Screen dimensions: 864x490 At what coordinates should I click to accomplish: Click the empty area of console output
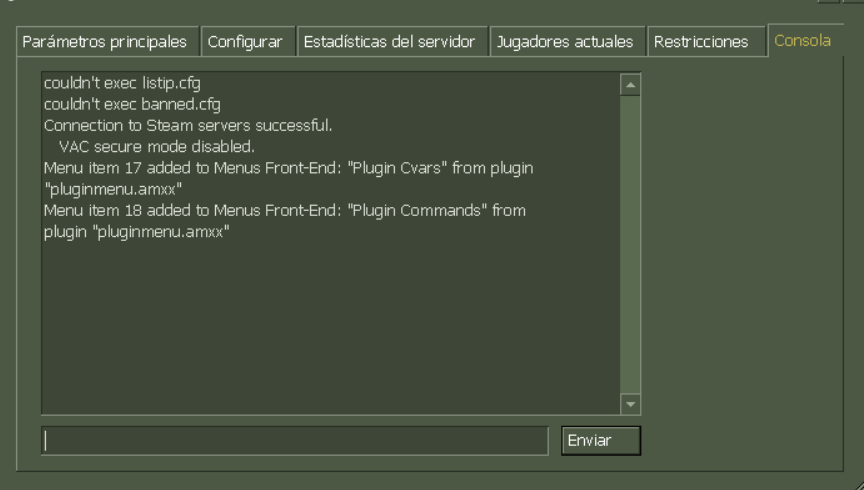330,320
